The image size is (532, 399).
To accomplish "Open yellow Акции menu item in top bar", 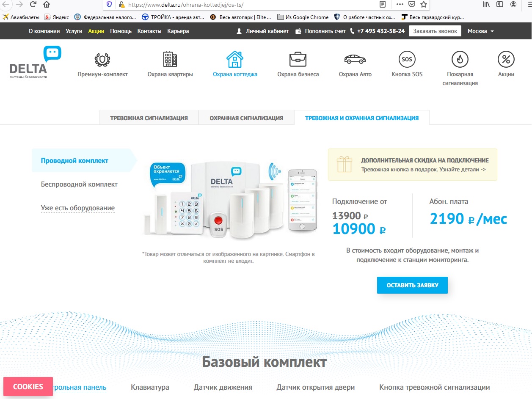I will (x=96, y=31).
